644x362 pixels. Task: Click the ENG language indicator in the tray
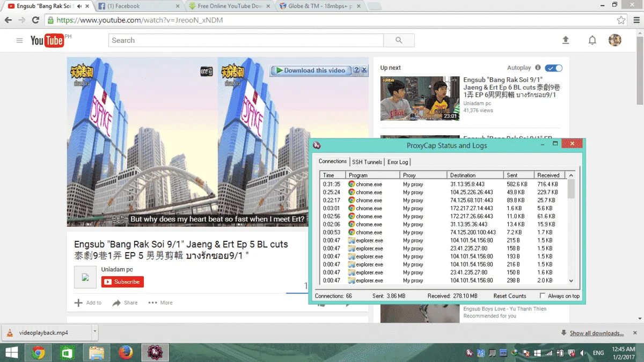(x=598, y=353)
